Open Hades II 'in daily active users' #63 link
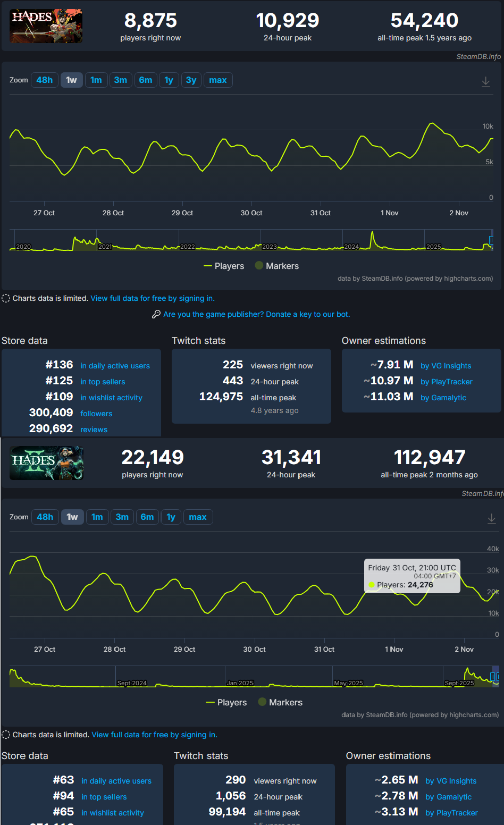This screenshot has width=504, height=825. click(x=116, y=781)
